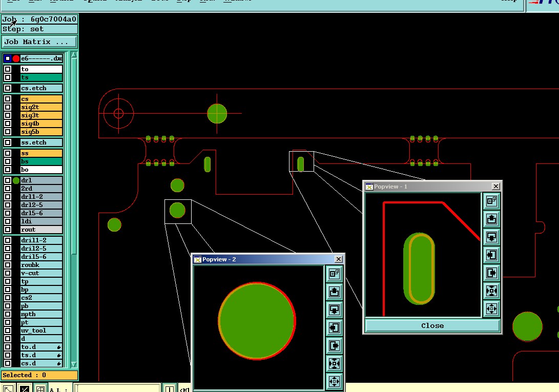Image resolution: width=559 pixels, height=392 pixels.
Task: Click Selected : 0 status field
Action: tap(39, 375)
